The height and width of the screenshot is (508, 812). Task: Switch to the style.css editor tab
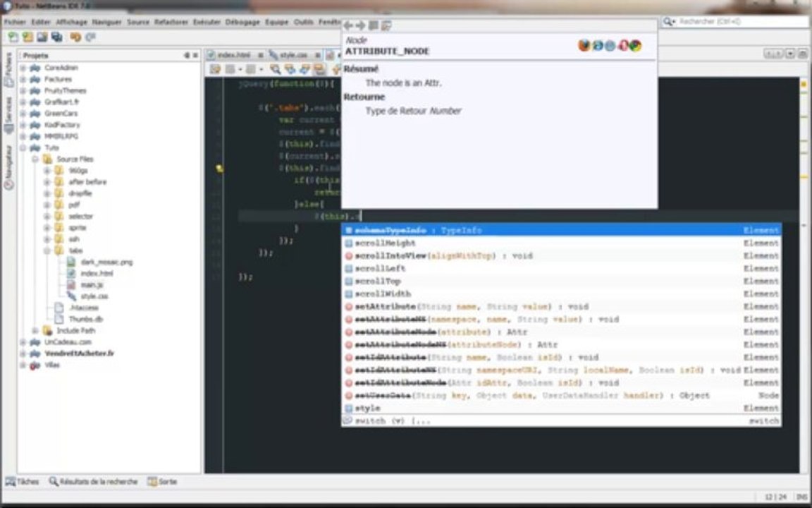294,55
